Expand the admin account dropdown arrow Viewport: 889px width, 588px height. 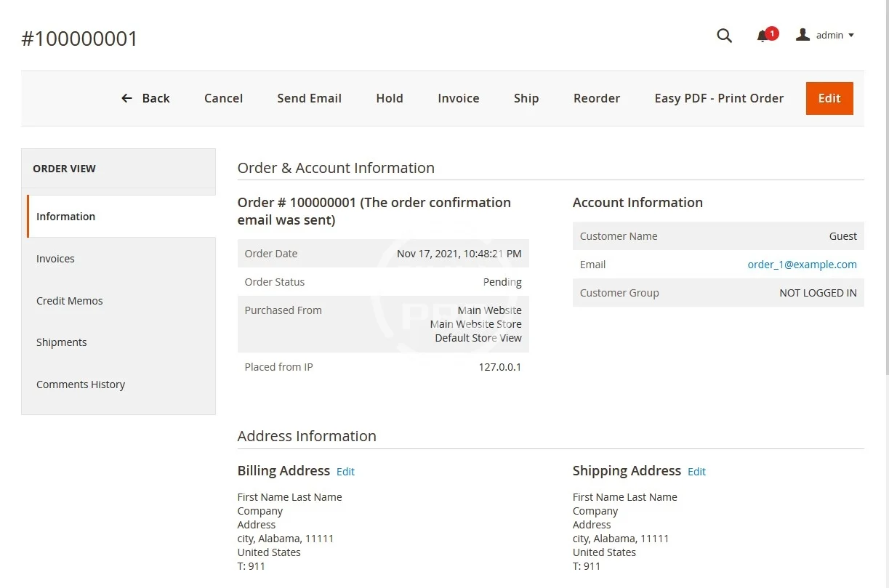[851, 36]
